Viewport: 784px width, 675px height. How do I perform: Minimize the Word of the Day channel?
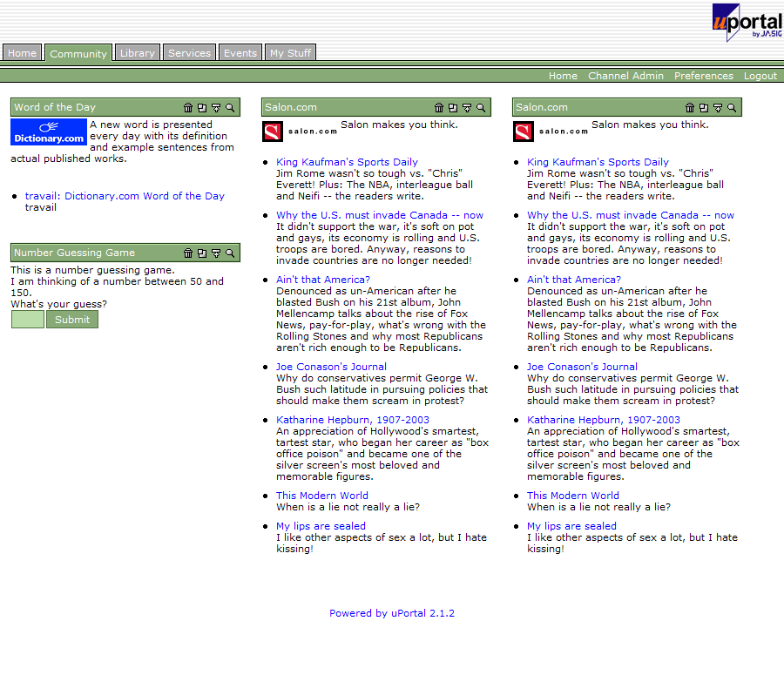coord(216,107)
